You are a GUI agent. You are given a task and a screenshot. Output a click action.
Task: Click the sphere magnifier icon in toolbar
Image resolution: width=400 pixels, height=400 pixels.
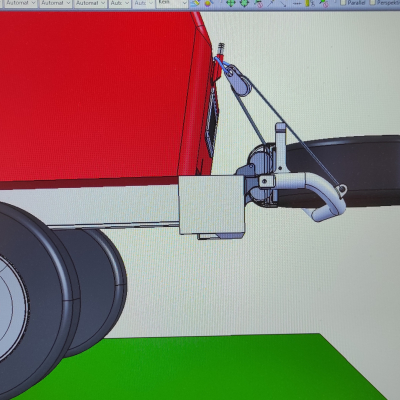[x=208, y=3]
